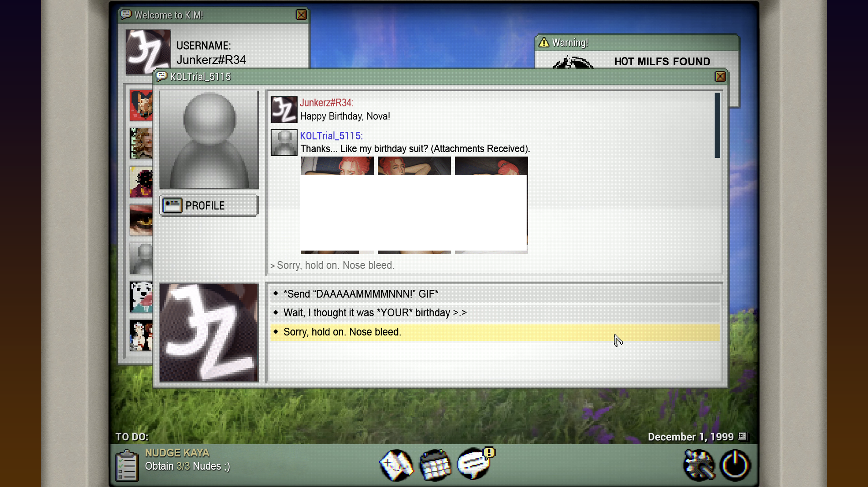Screen dimensions: 868x487
Task: Click the 'Happy Birthday, Nova!' message
Action: tap(345, 116)
